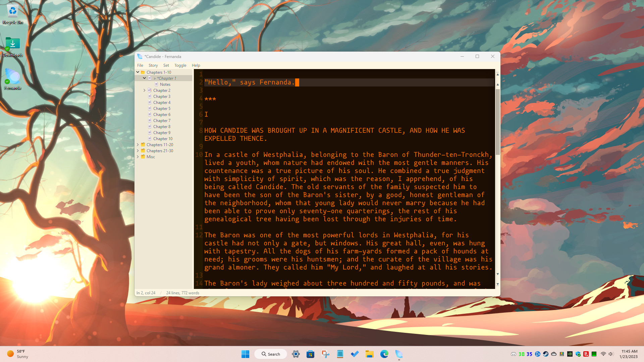
Task: Click the taskbar Search box
Action: click(x=271, y=354)
